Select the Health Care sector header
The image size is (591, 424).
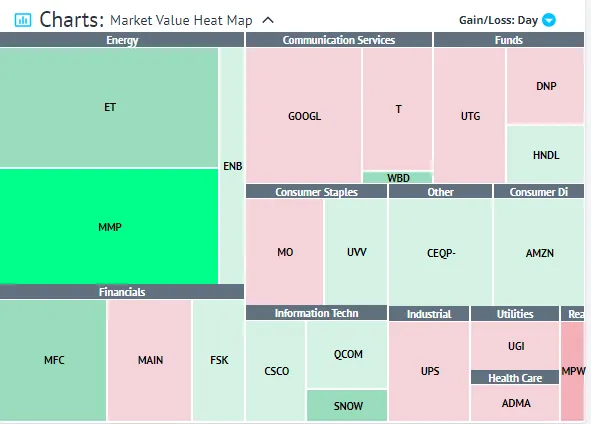[515, 378]
